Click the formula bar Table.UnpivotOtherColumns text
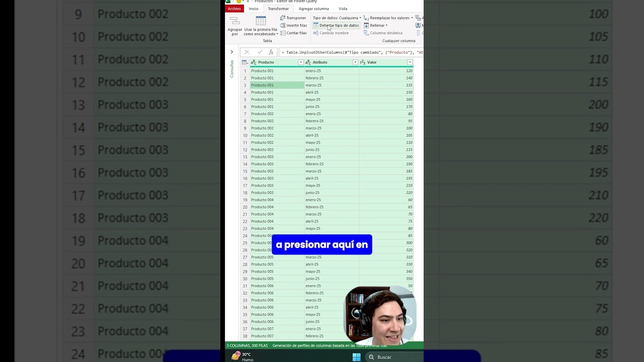Screen dimensions: 644x362 [x=354, y=52]
